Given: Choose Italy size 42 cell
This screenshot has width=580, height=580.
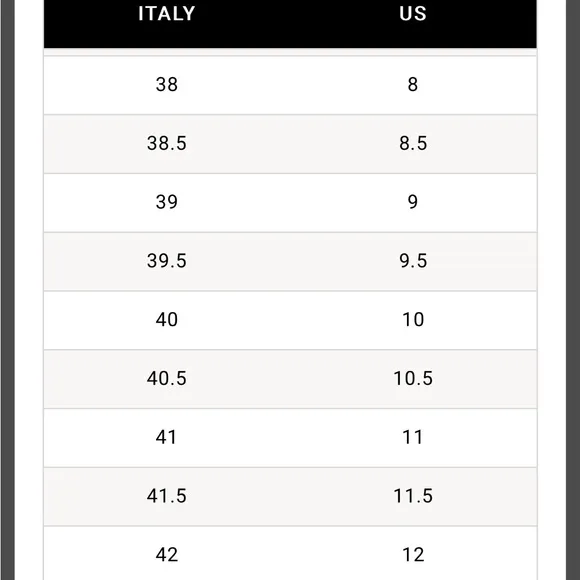Looking at the screenshot, I should click(x=166, y=555).
